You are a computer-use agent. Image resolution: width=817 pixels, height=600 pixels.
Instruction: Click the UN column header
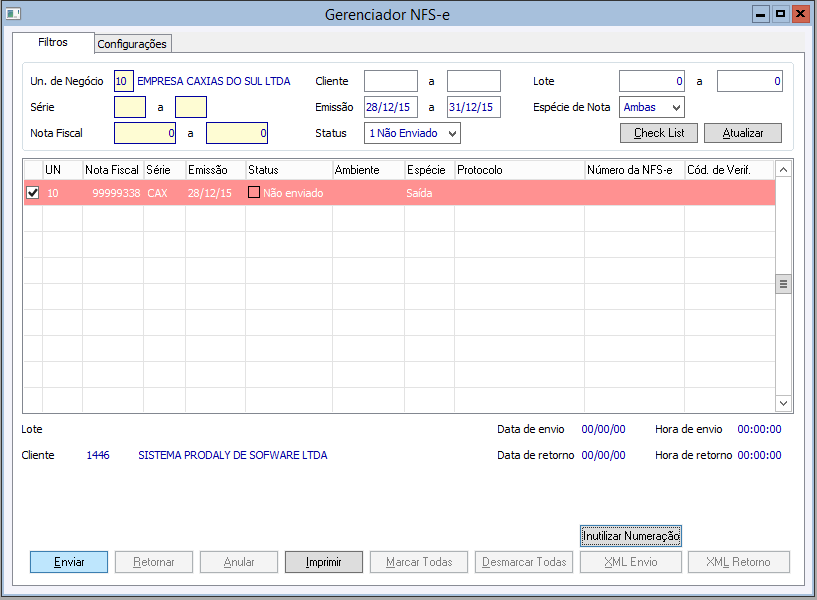pos(63,170)
